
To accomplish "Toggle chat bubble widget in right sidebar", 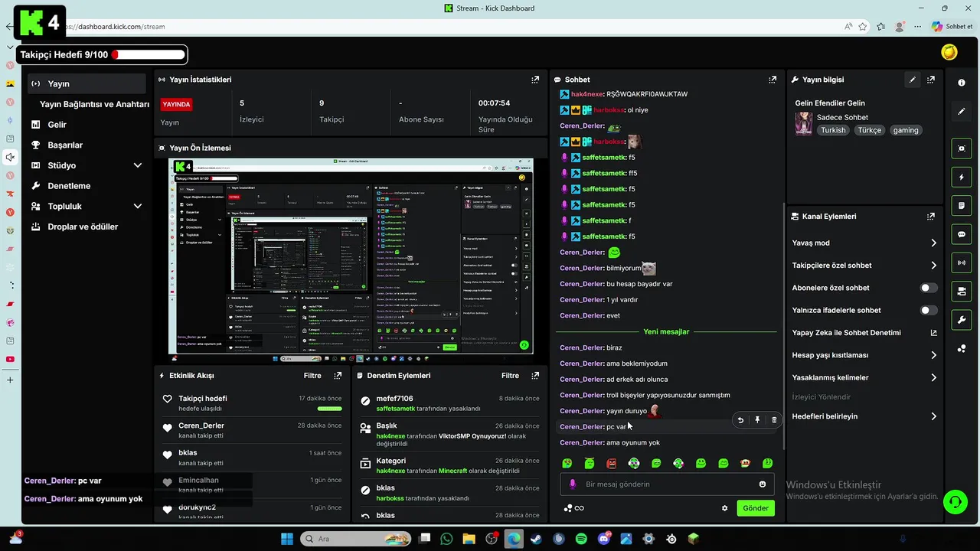I will [x=962, y=234].
